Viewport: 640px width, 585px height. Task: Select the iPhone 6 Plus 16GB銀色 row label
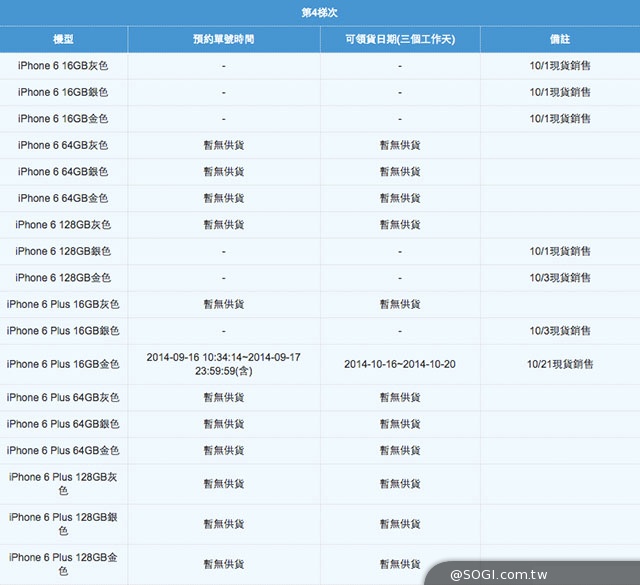(63, 331)
